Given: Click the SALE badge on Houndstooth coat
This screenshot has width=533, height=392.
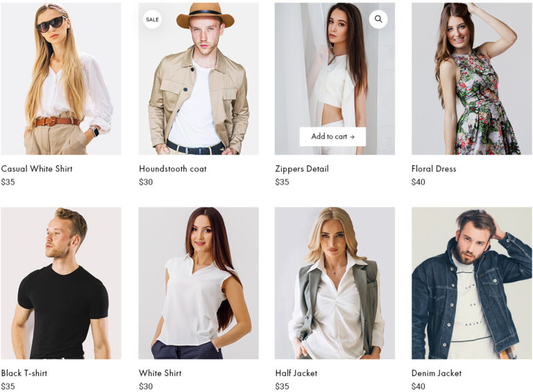Looking at the screenshot, I should (152, 19).
